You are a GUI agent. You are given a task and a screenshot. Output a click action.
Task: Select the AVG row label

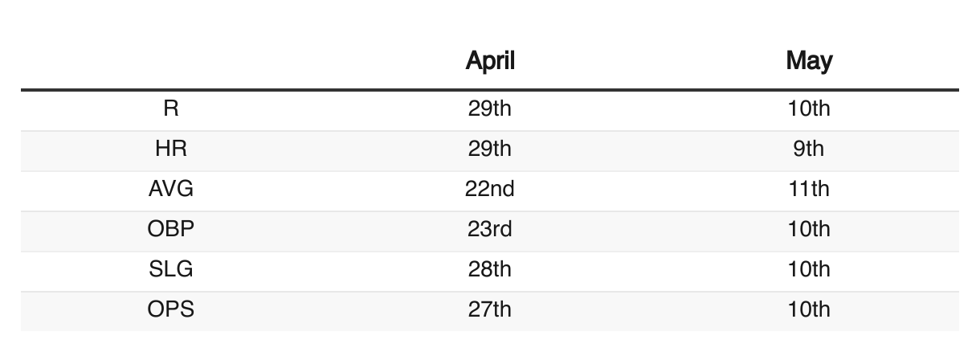pyautogui.click(x=171, y=190)
